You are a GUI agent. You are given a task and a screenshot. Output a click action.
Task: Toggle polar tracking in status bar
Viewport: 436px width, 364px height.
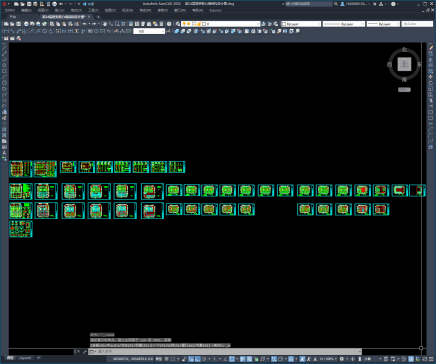point(204,359)
